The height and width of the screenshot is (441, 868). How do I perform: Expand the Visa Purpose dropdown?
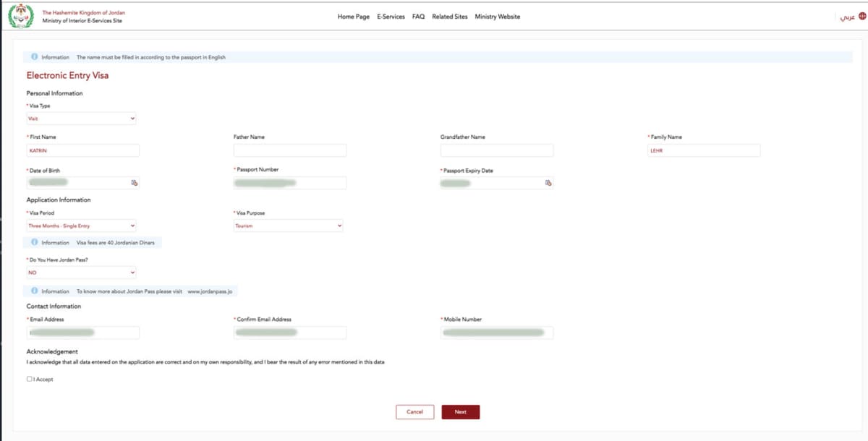coord(288,226)
